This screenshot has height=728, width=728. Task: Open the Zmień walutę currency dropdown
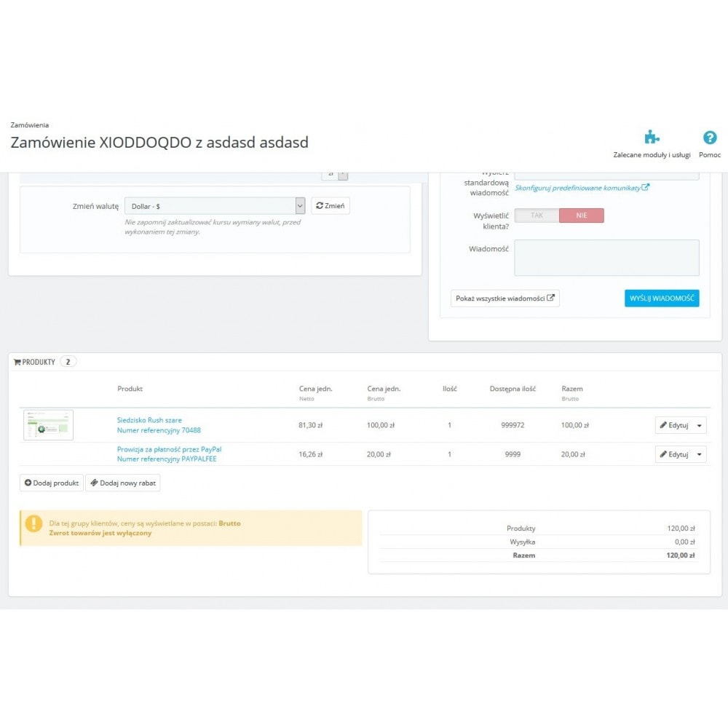pyautogui.click(x=215, y=206)
